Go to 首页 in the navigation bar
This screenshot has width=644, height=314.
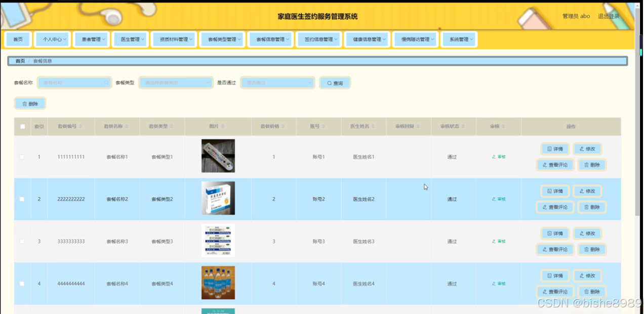tap(18, 39)
